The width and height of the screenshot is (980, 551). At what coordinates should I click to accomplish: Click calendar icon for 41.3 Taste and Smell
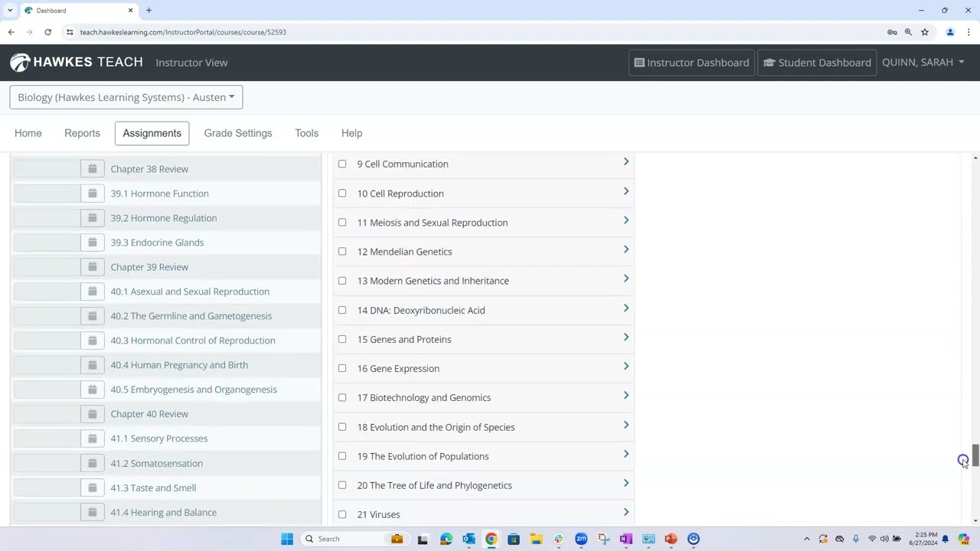(92, 487)
